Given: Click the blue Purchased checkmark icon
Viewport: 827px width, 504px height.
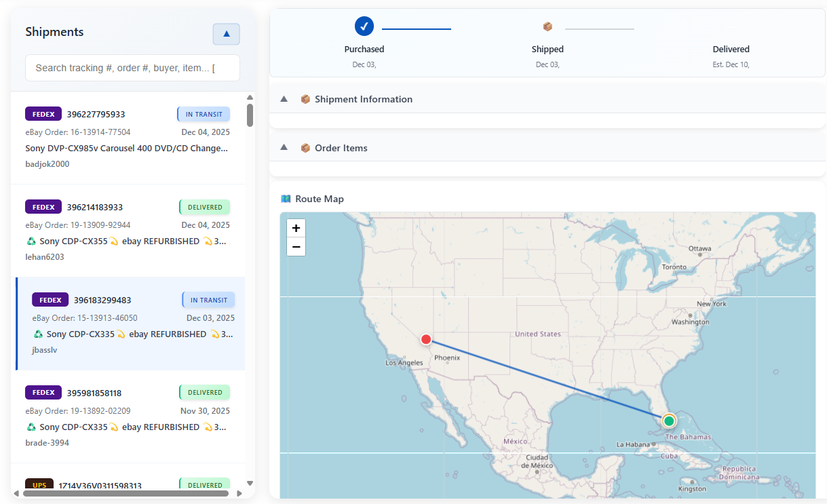Looking at the screenshot, I should (x=364, y=26).
